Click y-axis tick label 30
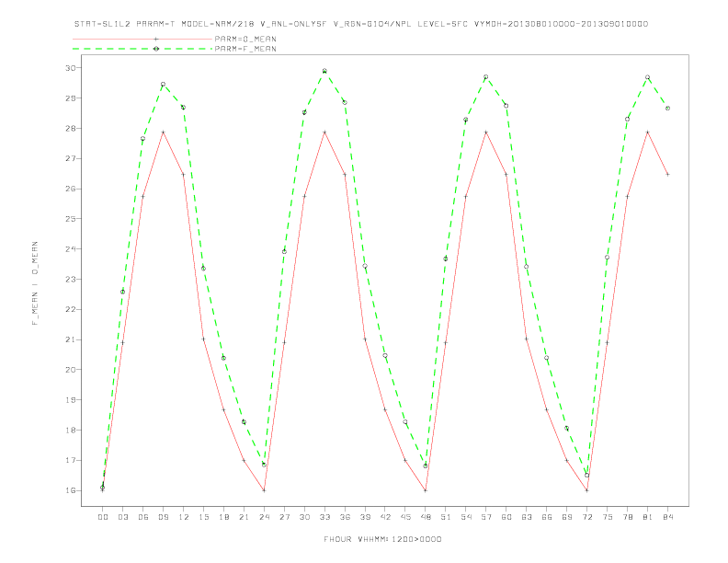The image size is (728, 563). point(71,68)
